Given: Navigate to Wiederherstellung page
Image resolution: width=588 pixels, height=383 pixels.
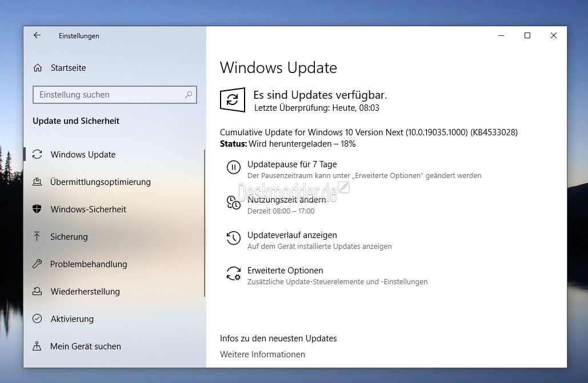Looking at the screenshot, I should click(85, 291).
